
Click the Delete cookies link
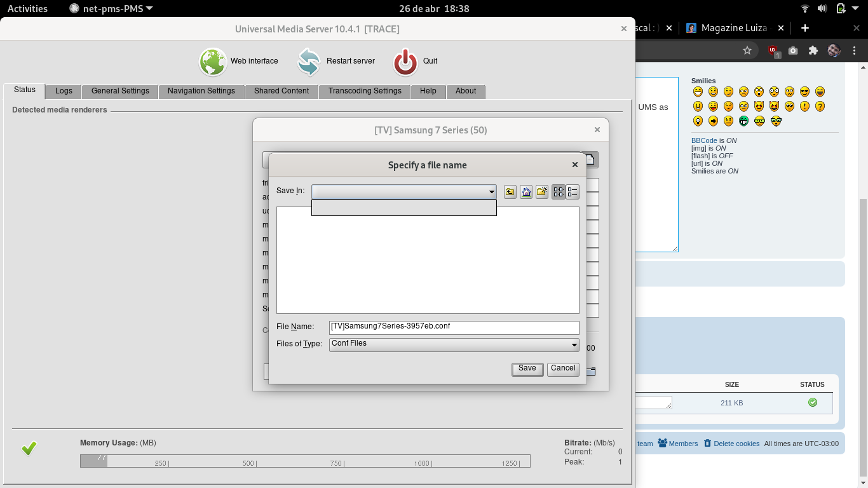(731, 444)
